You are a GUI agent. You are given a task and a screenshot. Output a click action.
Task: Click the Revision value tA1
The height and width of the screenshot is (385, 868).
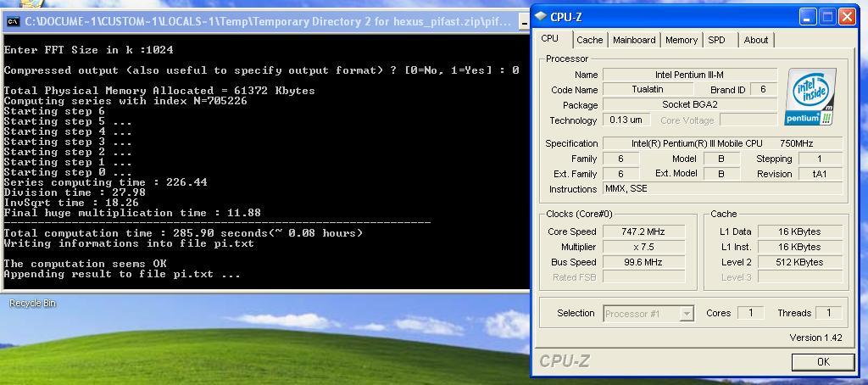[x=820, y=174]
